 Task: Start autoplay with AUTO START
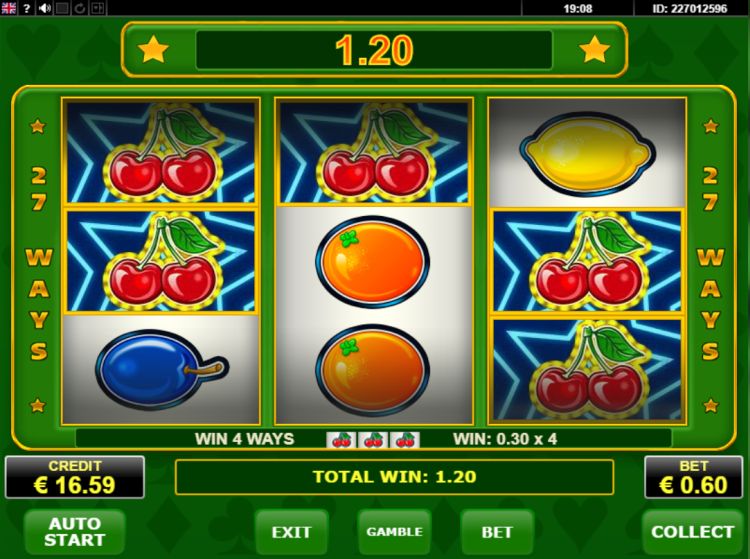[75, 531]
